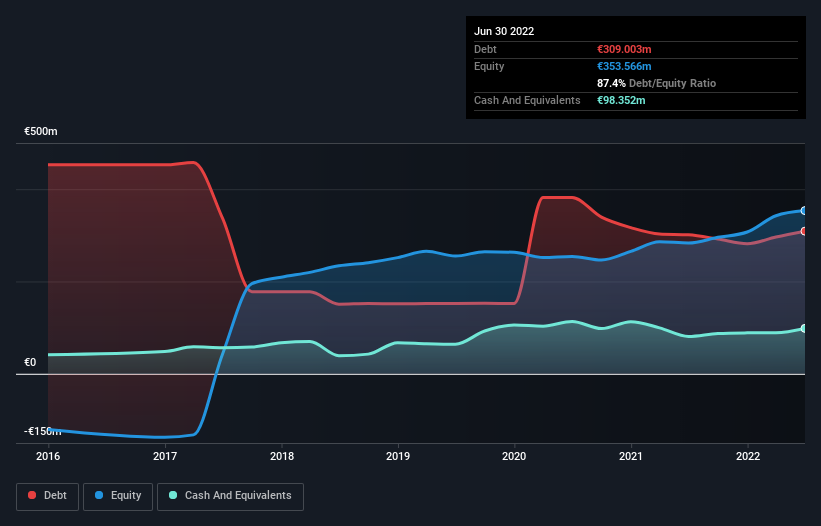Select the red Debt endpoint marker
This screenshot has height=526, width=821.
[x=804, y=231]
